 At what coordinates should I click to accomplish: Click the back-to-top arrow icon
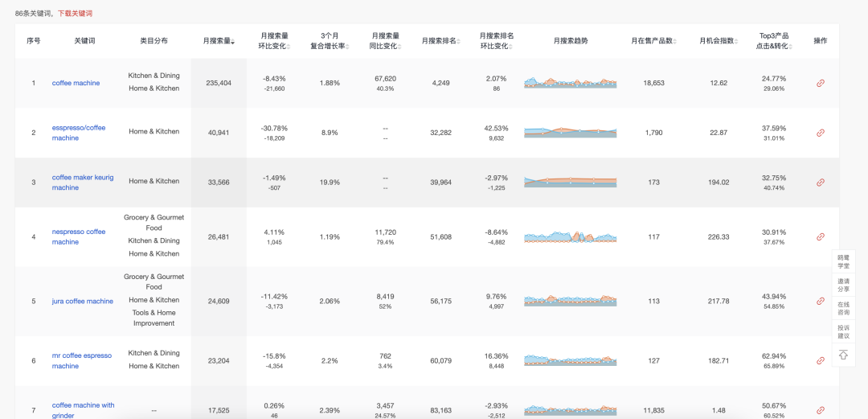click(843, 355)
